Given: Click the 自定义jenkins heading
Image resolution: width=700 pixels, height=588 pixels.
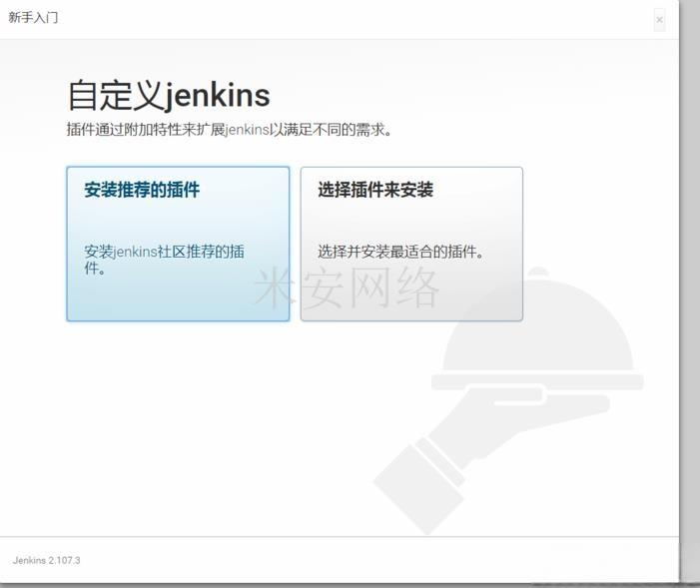Looking at the screenshot, I should tap(169, 95).
